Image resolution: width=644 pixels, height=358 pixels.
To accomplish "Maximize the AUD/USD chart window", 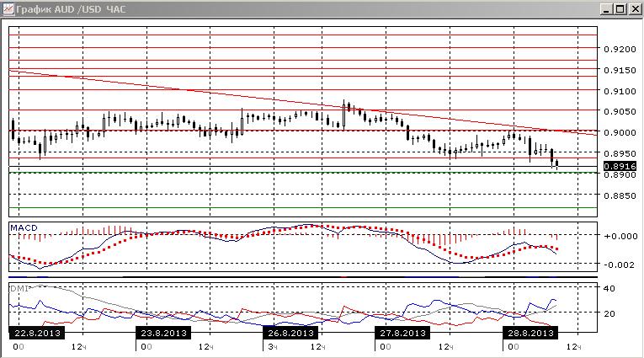I will (620, 9).
